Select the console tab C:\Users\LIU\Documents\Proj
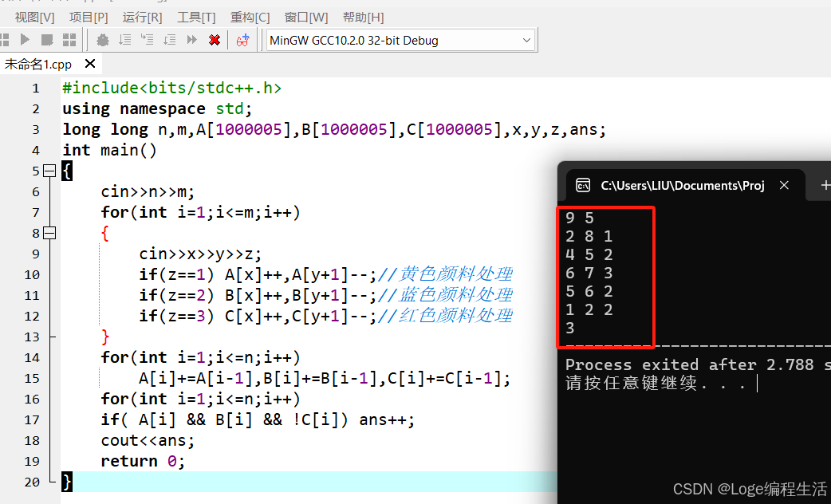Viewport: 831px width, 504px height. tap(682, 186)
